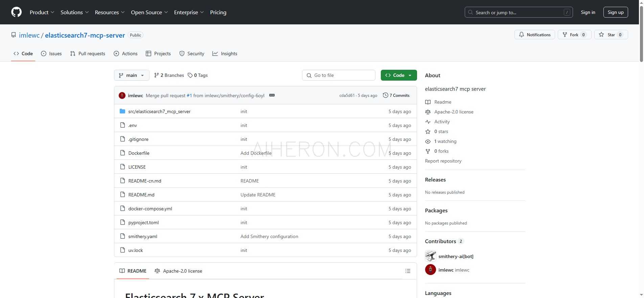Switch to the Security tab
Screen dimensions: 644x298
(192, 54)
